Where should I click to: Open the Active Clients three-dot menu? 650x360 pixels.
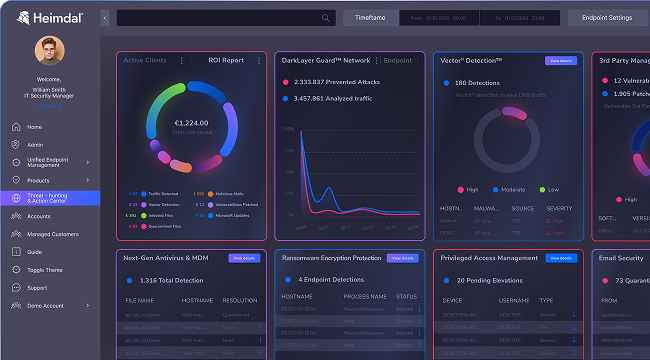coord(182,61)
